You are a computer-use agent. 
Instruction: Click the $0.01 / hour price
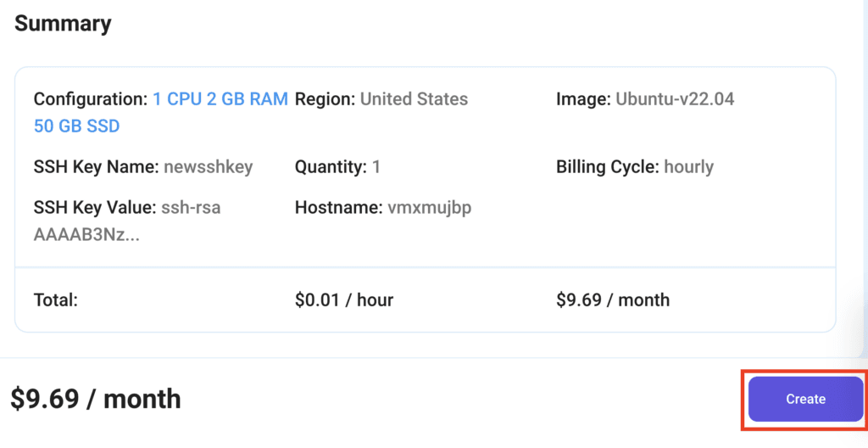pos(344,300)
